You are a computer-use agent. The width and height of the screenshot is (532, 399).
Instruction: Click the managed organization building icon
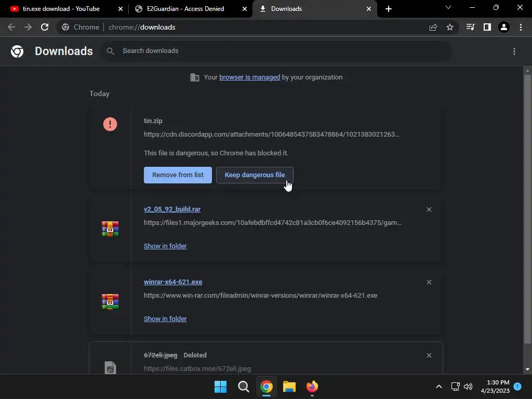click(195, 77)
